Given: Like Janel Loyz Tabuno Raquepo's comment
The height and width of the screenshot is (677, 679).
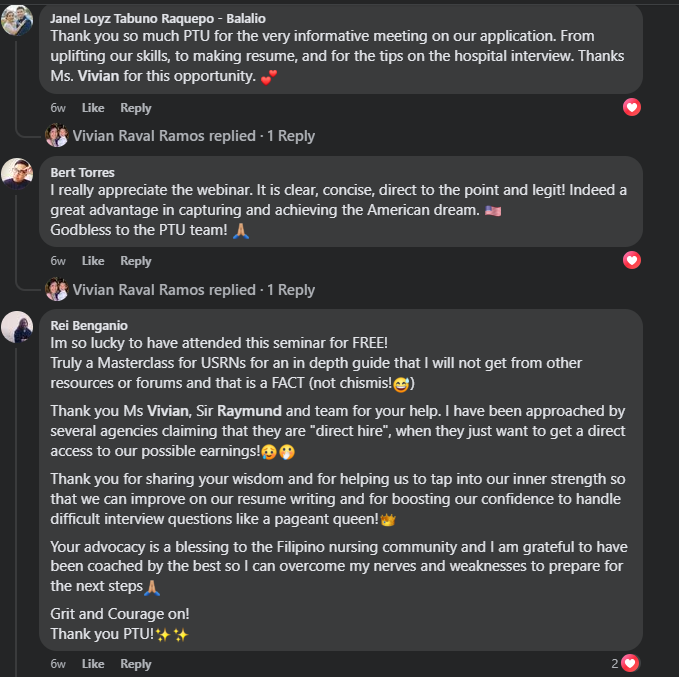Looking at the screenshot, I should click(x=93, y=108).
